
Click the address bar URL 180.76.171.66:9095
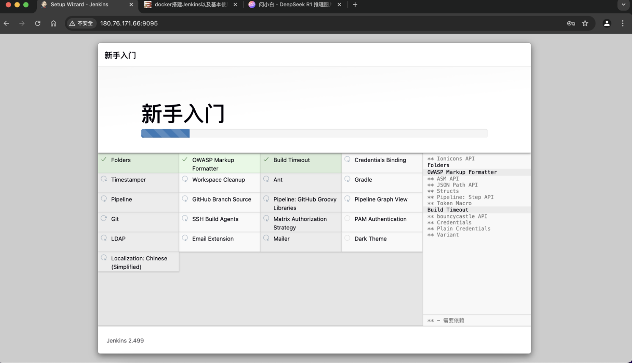point(129,24)
